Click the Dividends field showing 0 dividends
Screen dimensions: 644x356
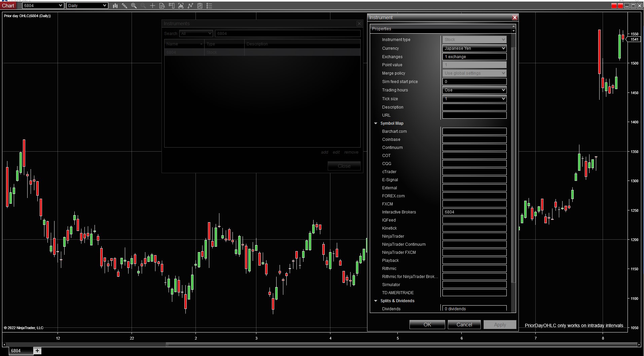pos(474,309)
